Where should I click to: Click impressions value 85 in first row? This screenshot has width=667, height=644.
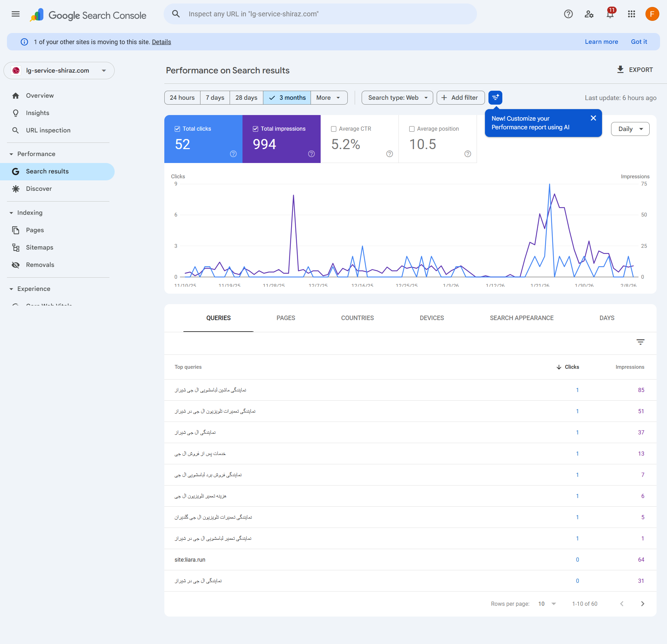[641, 390]
